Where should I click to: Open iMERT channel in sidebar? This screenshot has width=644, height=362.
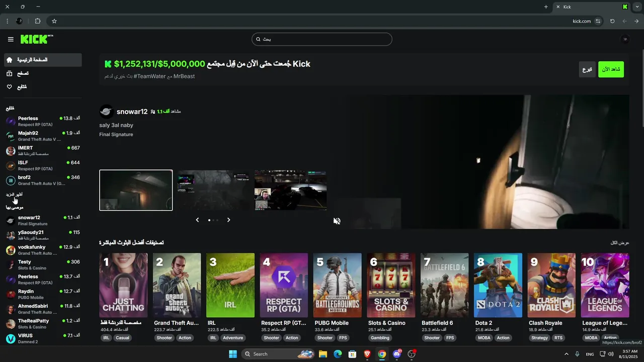tap(43, 150)
